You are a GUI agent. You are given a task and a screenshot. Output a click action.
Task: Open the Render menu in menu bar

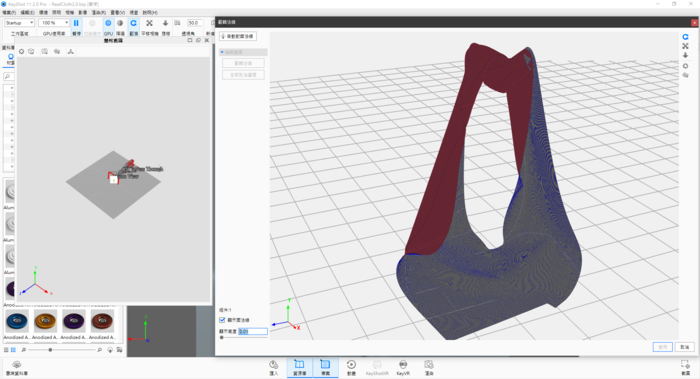[x=99, y=12]
